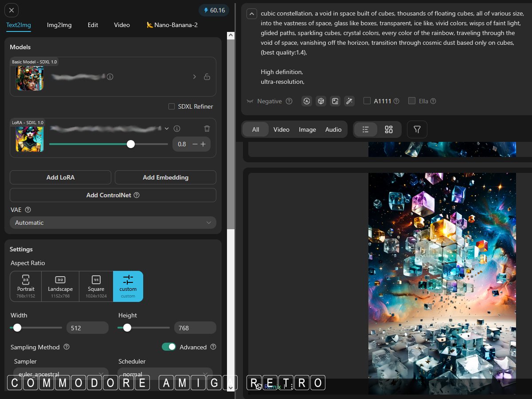Select the Video filter tab
The height and width of the screenshot is (399, 532).
click(x=281, y=129)
